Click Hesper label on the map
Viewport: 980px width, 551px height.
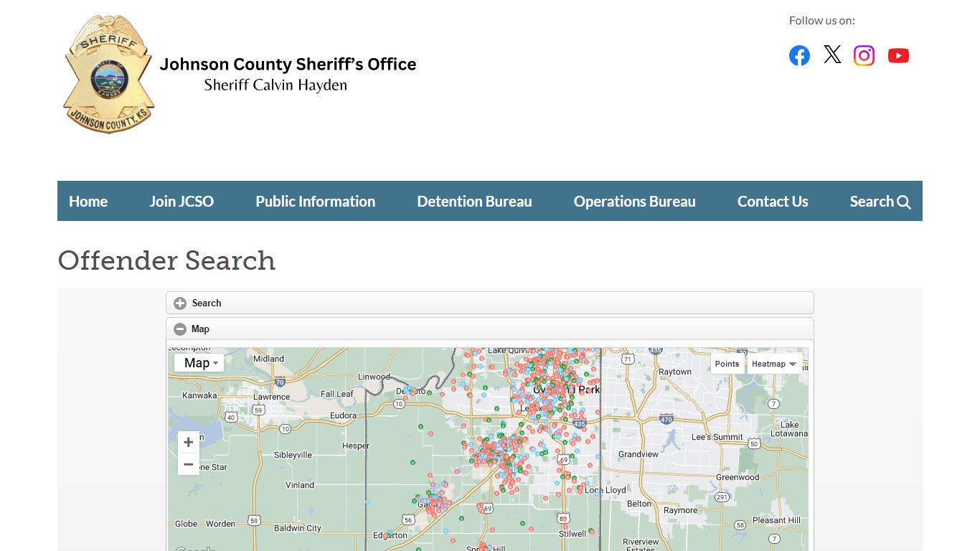pos(356,446)
